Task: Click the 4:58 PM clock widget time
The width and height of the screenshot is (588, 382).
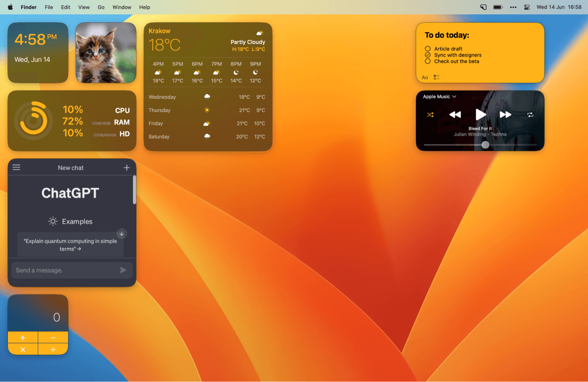Action: point(36,39)
